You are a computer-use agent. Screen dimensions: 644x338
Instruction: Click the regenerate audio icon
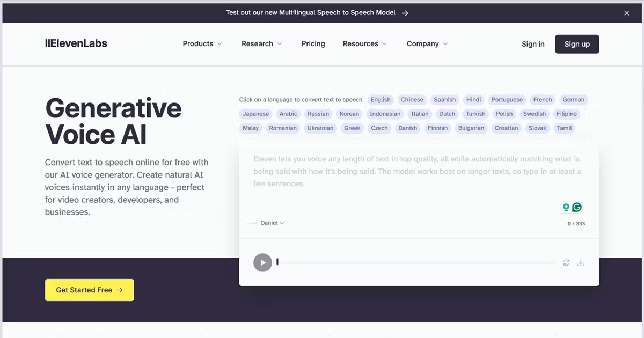point(567,262)
